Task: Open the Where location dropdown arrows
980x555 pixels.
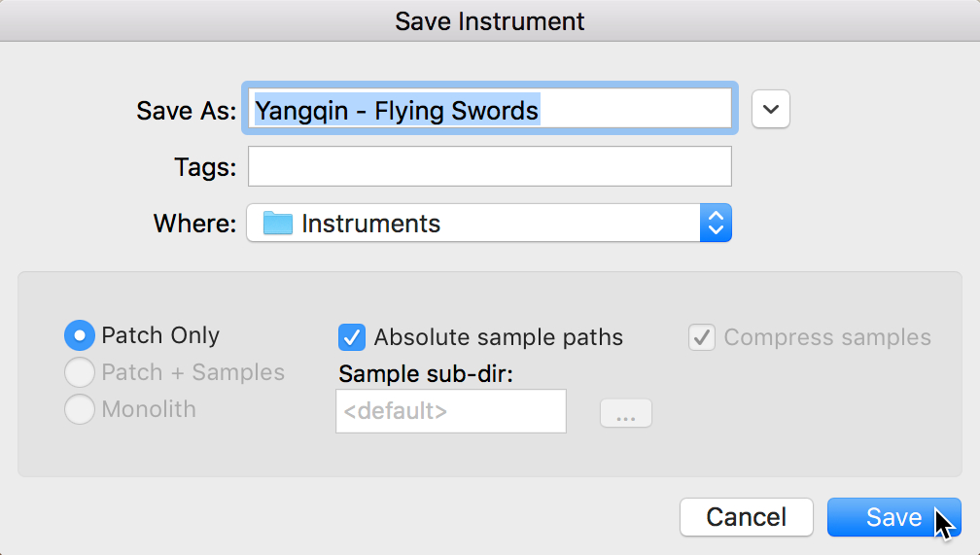Action: tap(716, 224)
